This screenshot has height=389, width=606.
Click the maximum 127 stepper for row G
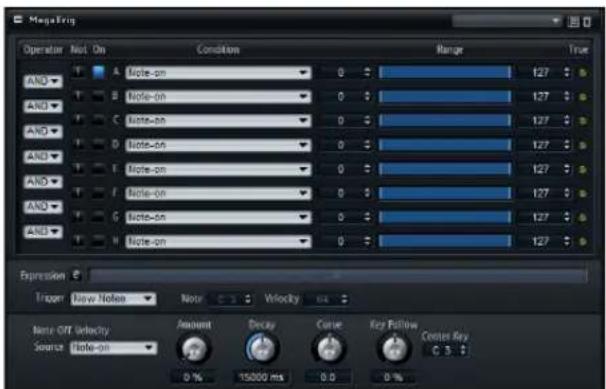567,217
